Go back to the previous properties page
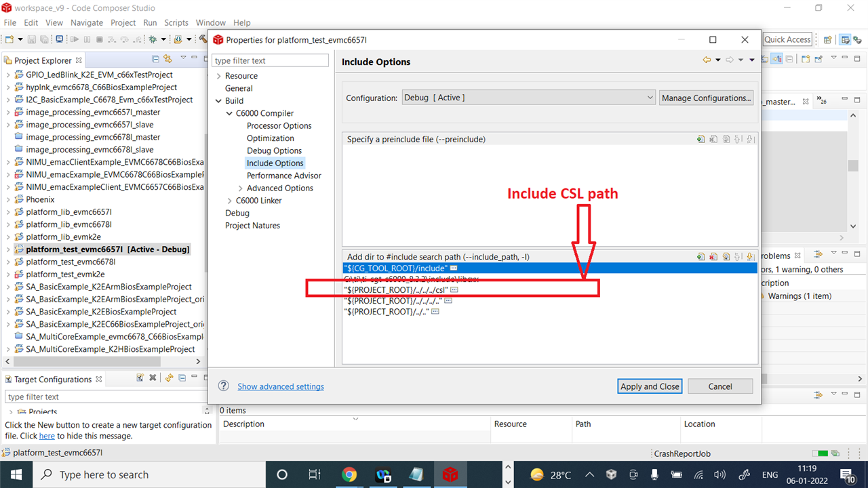The width and height of the screenshot is (868, 488). click(707, 60)
